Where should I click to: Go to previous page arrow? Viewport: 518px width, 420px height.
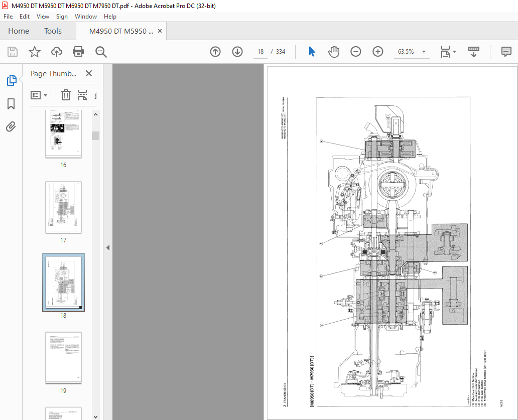pos(215,52)
